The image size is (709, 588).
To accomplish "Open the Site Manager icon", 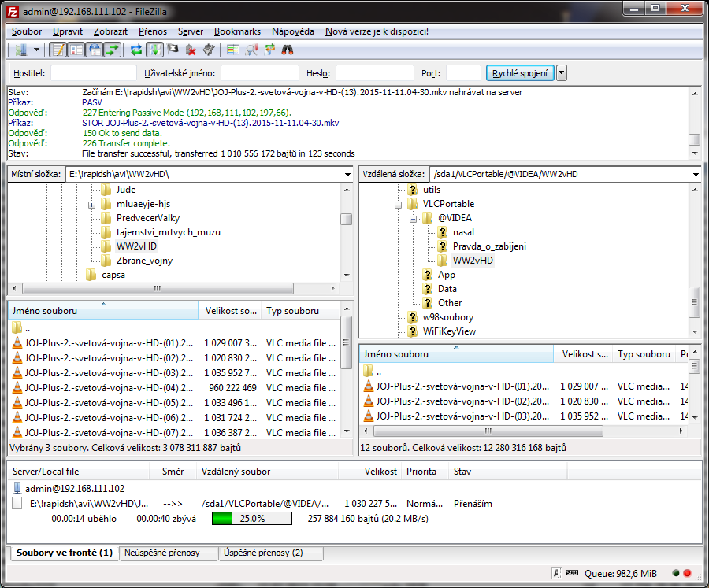I will point(20,50).
